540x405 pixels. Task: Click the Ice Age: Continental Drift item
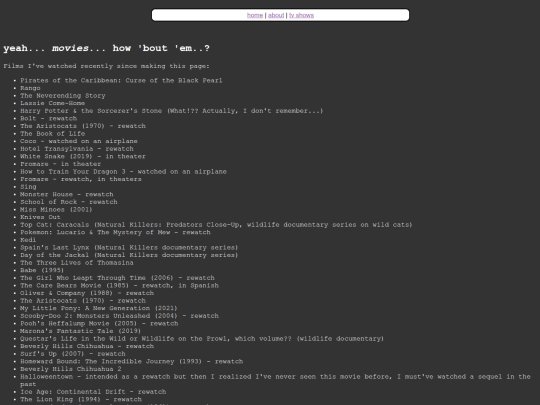click(93, 392)
